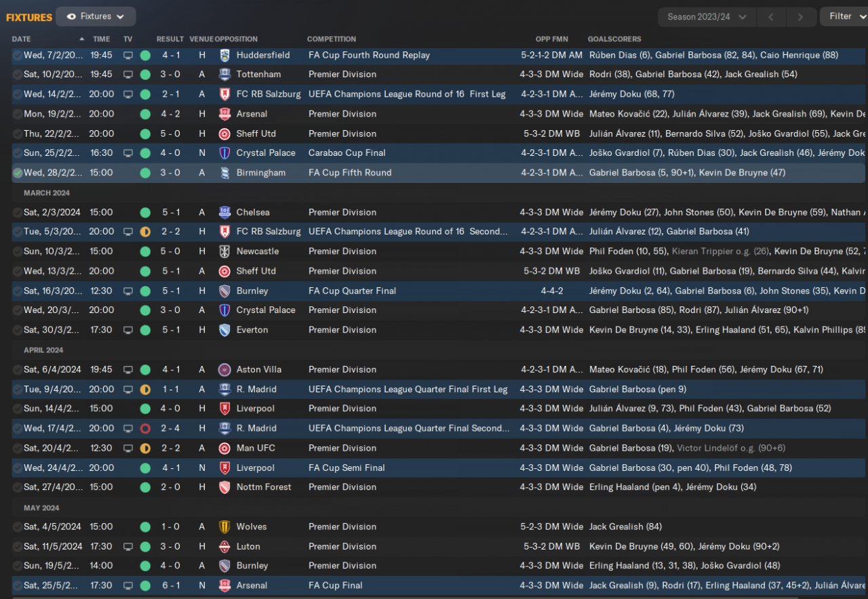Click Kieran Trippier o.g. (26)

point(720,251)
